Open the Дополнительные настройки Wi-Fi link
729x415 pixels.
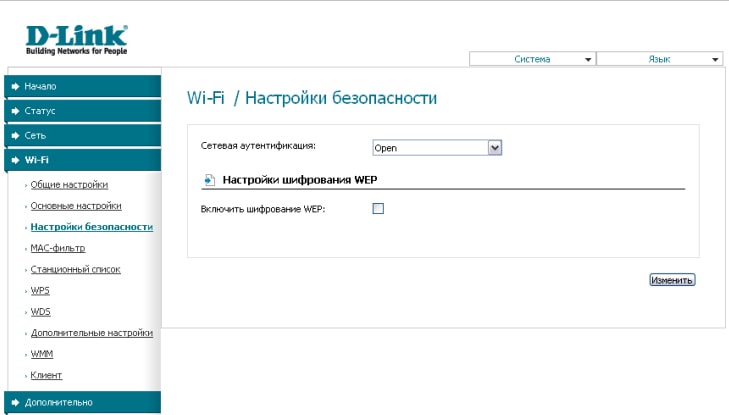[92, 333]
